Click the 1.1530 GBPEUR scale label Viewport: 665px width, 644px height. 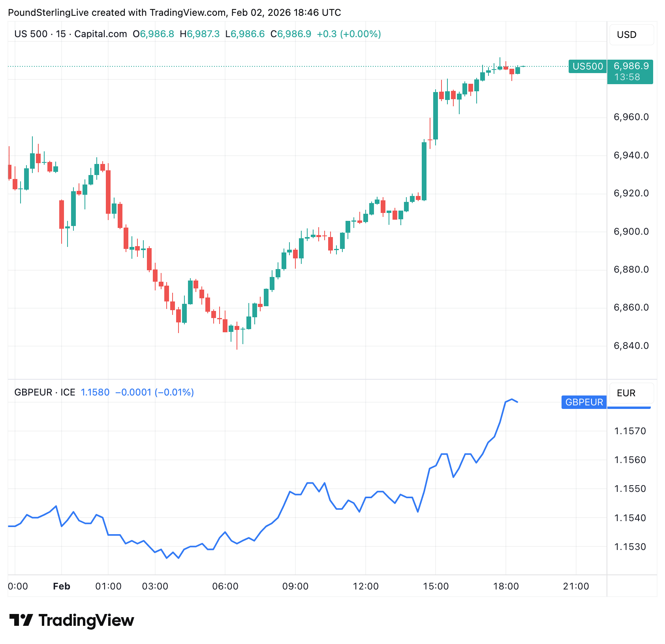pyautogui.click(x=630, y=547)
